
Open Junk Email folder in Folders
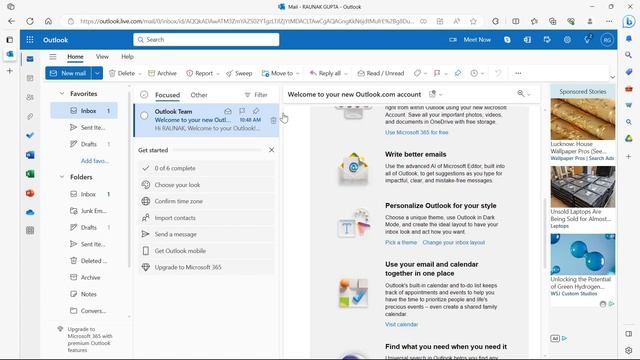88,211
